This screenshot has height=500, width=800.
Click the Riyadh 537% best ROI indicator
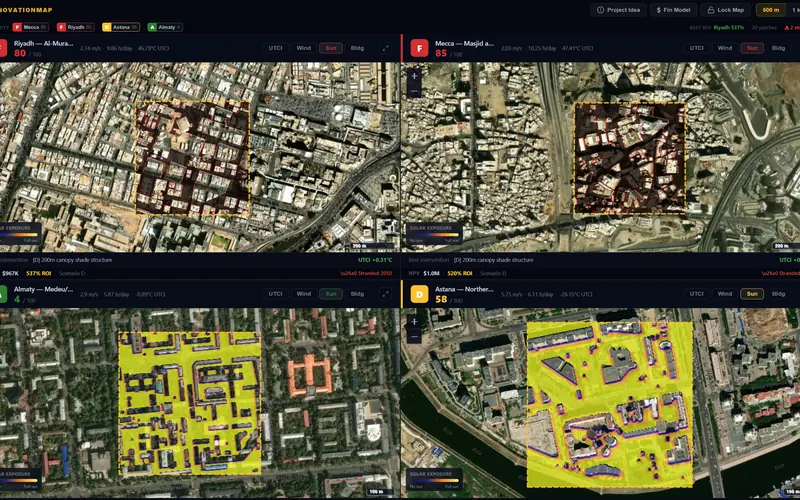coord(729,28)
